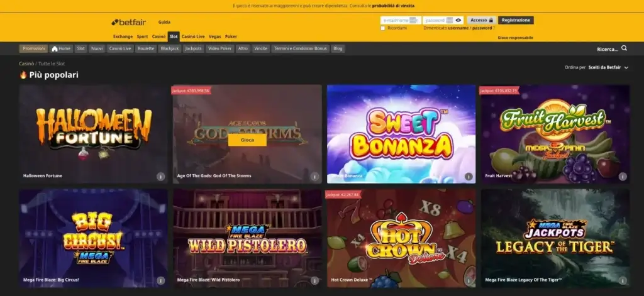Open the search magnifier icon
644x296 pixels.
click(x=624, y=48)
